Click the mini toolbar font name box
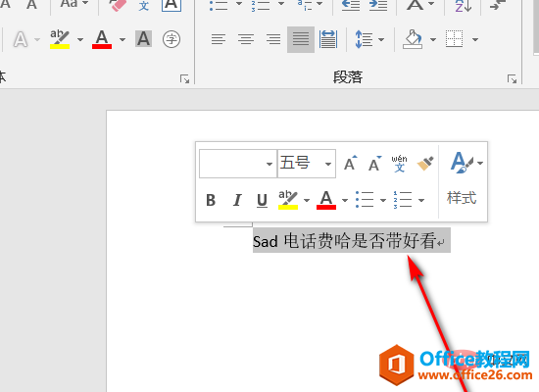The image size is (539, 392). (x=238, y=164)
